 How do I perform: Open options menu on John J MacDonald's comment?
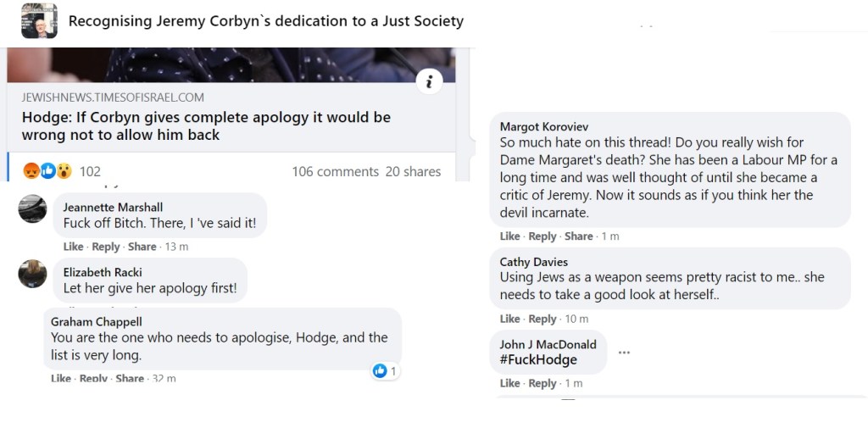click(x=624, y=352)
